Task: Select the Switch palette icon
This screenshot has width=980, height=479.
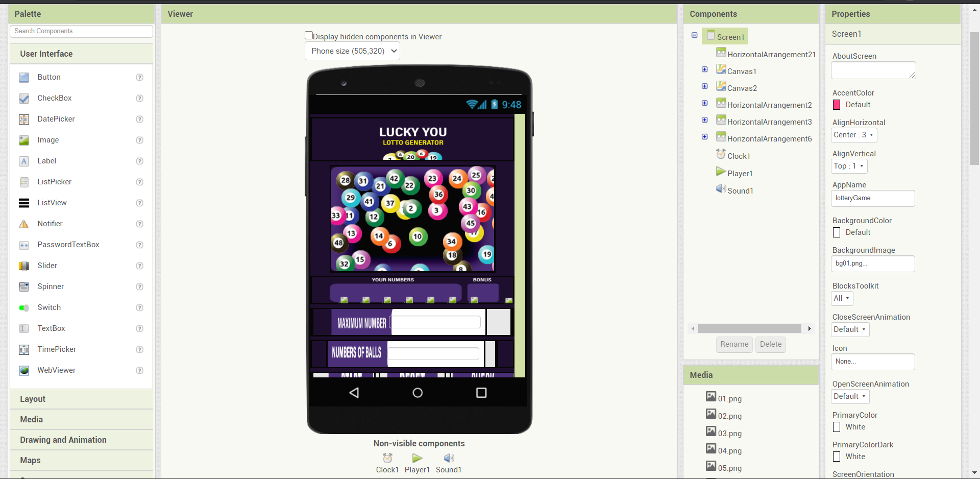Action: click(24, 308)
